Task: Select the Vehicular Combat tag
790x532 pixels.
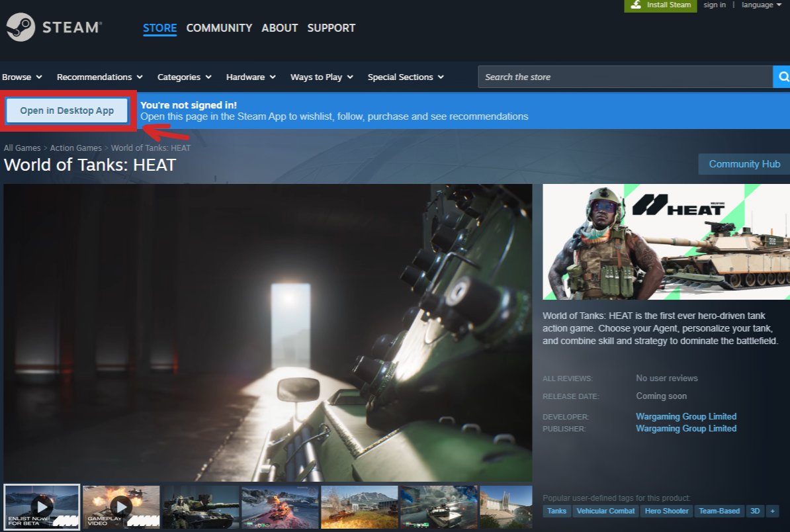Action: click(605, 511)
